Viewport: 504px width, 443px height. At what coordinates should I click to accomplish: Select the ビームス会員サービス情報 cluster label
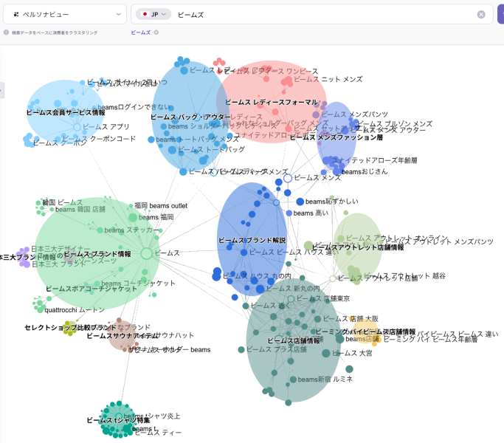(66, 112)
